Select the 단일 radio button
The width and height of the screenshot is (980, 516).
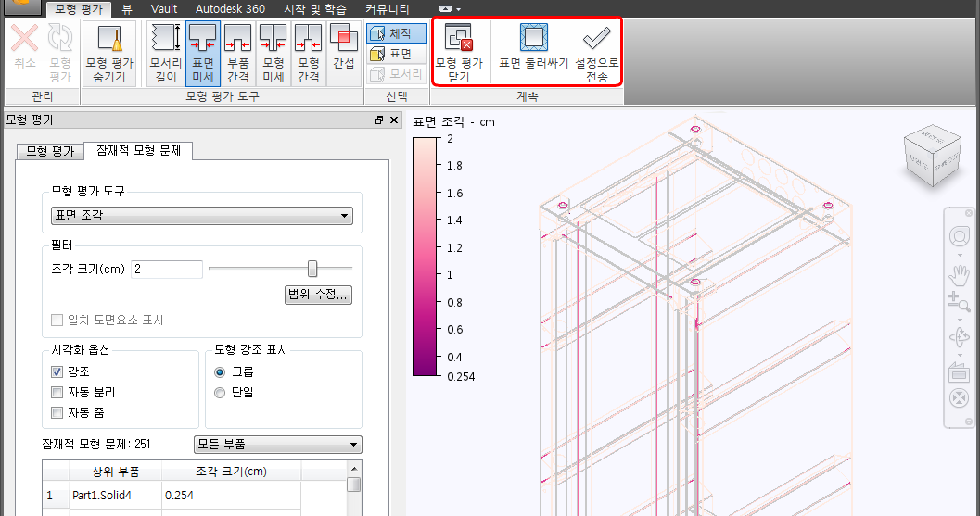point(220,392)
